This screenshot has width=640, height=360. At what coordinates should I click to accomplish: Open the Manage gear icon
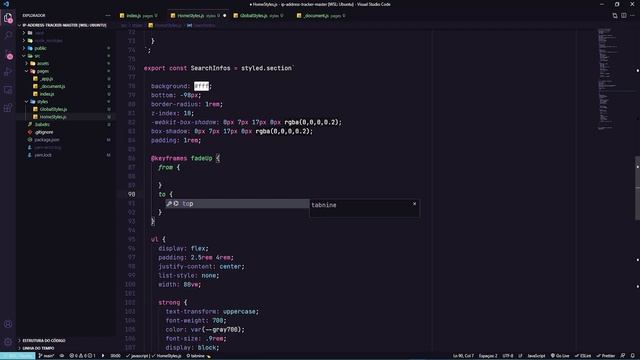coord(8,342)
